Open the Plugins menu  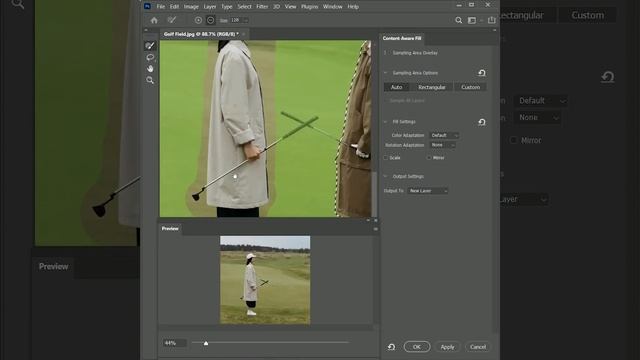[309, 7]
